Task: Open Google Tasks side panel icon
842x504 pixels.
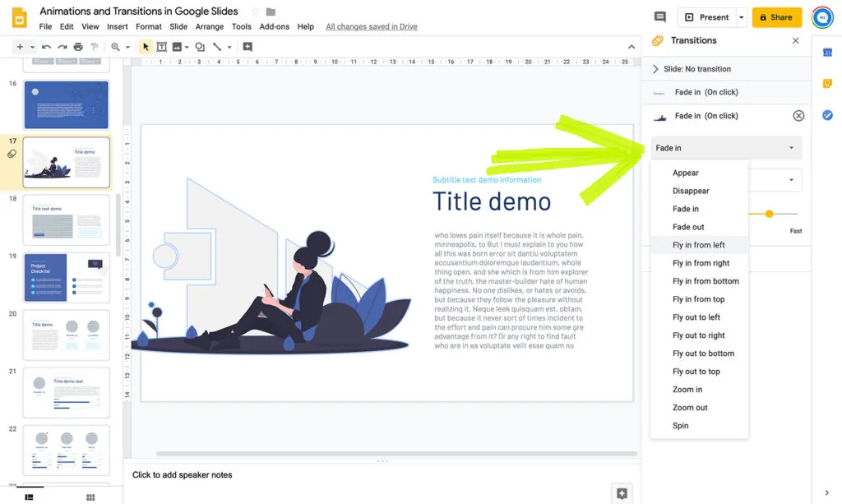Action: pyautogui.click(x=827, y=115)
